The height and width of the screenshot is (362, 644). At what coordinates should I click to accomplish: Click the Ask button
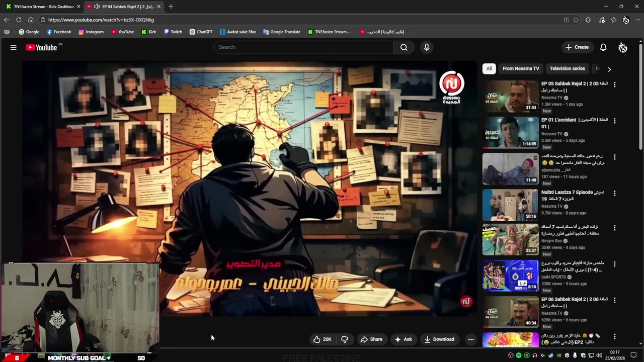(x=403, y=339)
